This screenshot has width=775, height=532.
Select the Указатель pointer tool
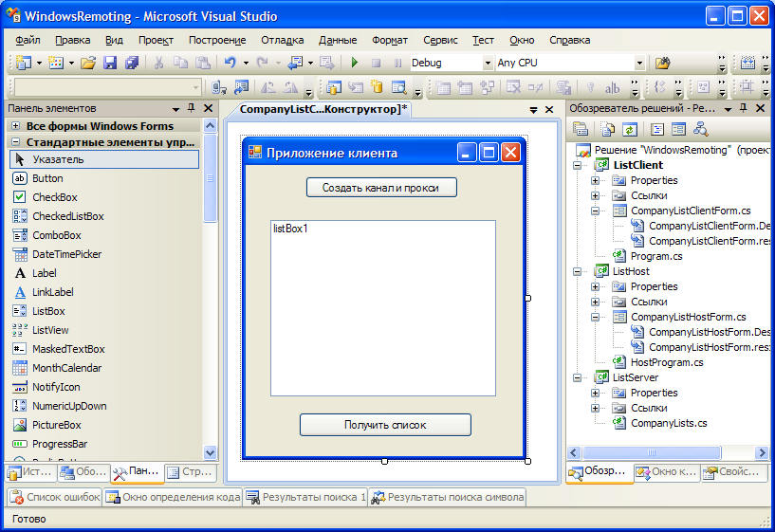pyautogui.click(x=104, y=159)
